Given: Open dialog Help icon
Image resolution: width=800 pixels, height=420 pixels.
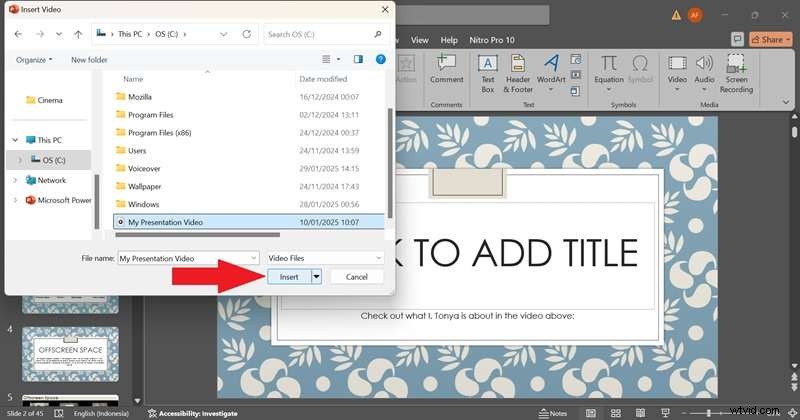Looking at the screenshot, I should coord(381,59).
